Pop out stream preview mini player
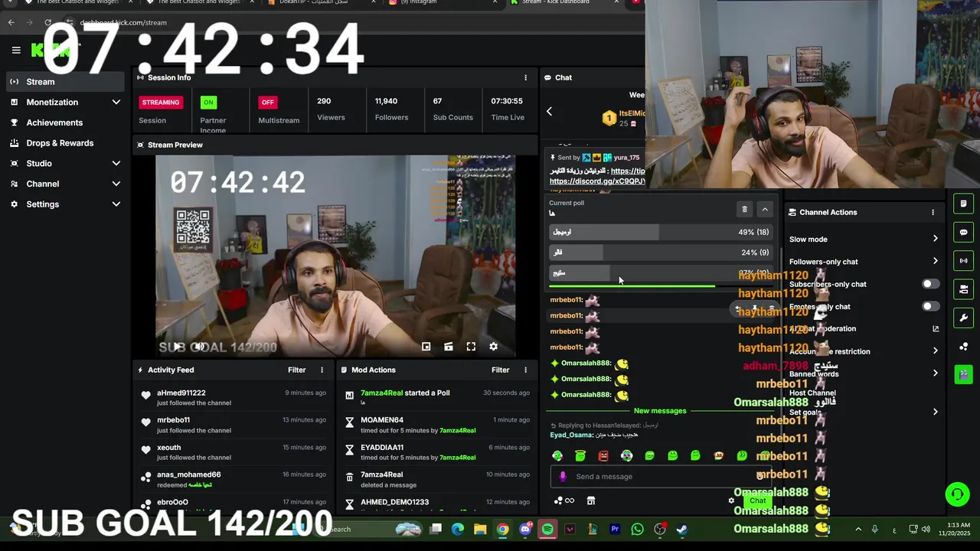 click(x=426, y=347)
